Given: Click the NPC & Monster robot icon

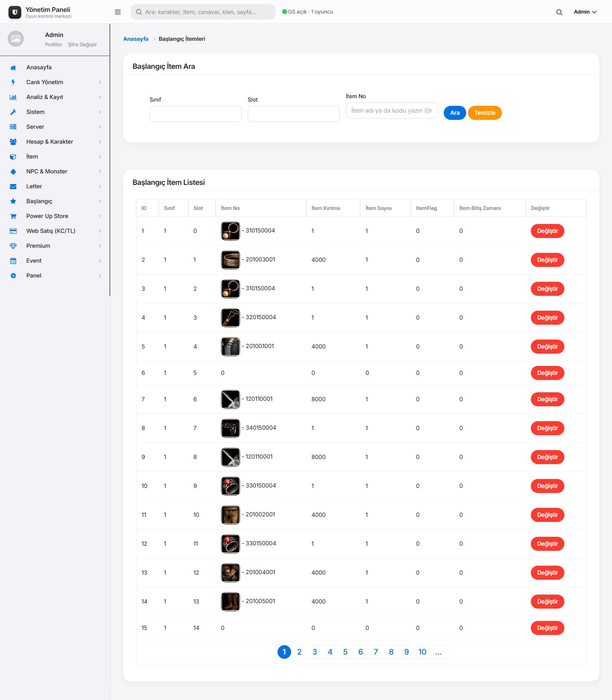Looking at the screenshot, I should (x=13, y=172).
